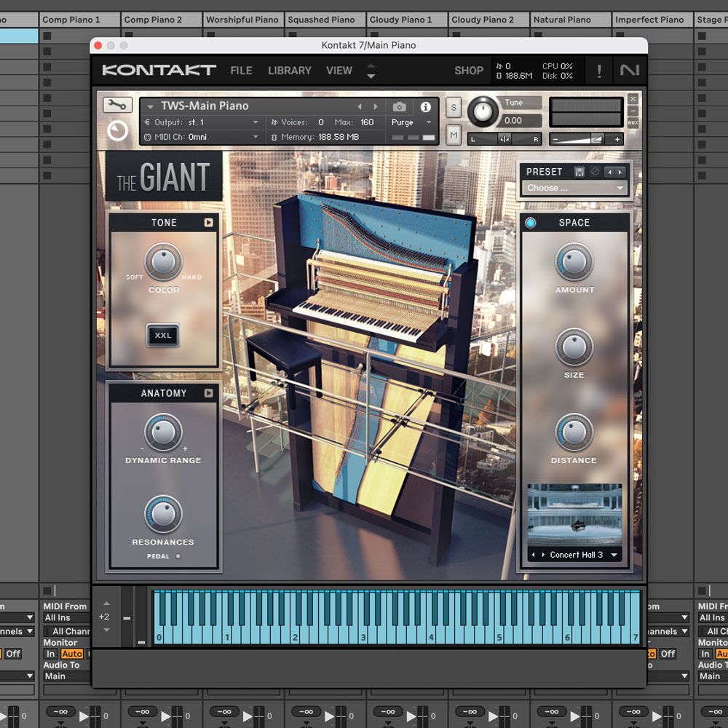
Task: Open instrument edit mode with wrench icon
Action: coord(117,106)
